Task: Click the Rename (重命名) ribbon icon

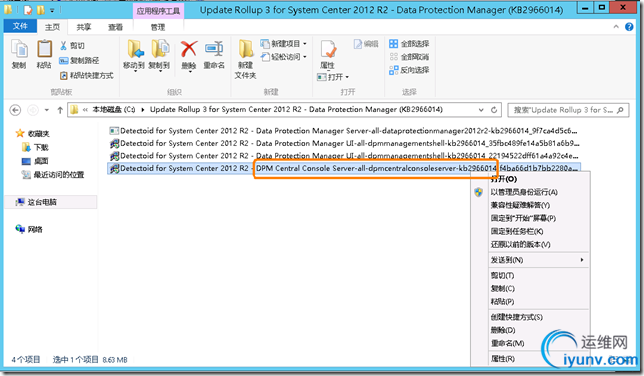Action: click(x=214, y=55)
